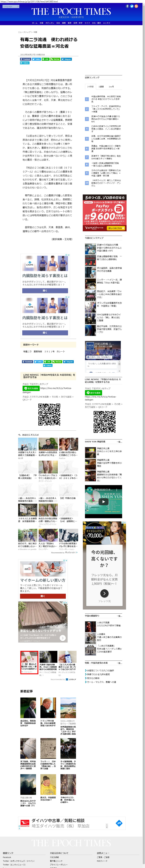The image size is (145, 868).
Task: Open オピニオン in the navigation bar
Action: point(50,23)
